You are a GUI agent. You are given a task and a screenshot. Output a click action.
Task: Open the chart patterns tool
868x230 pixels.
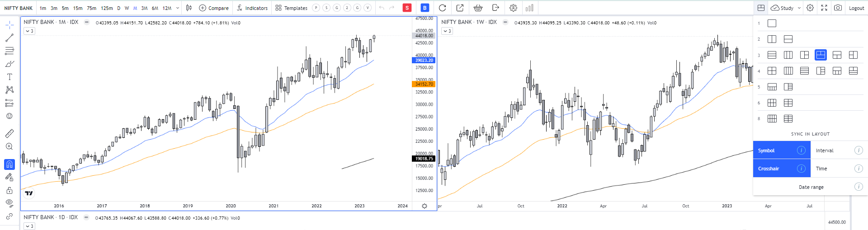9,90
